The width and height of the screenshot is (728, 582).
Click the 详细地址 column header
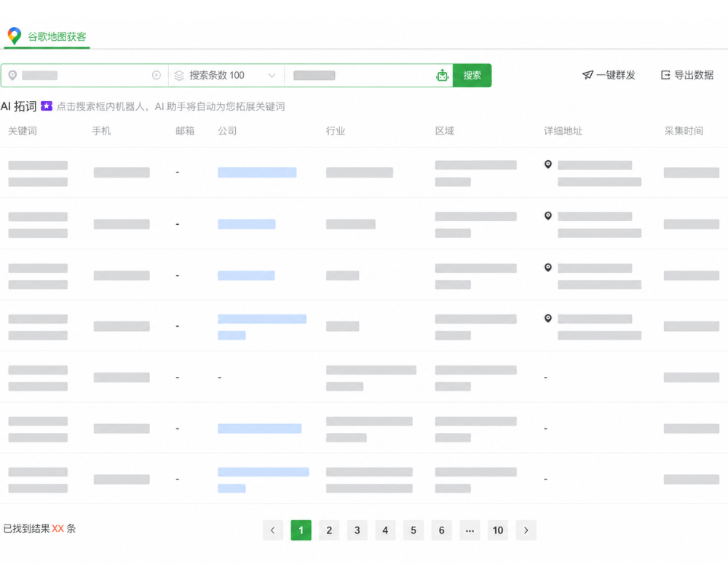point(563,131)
